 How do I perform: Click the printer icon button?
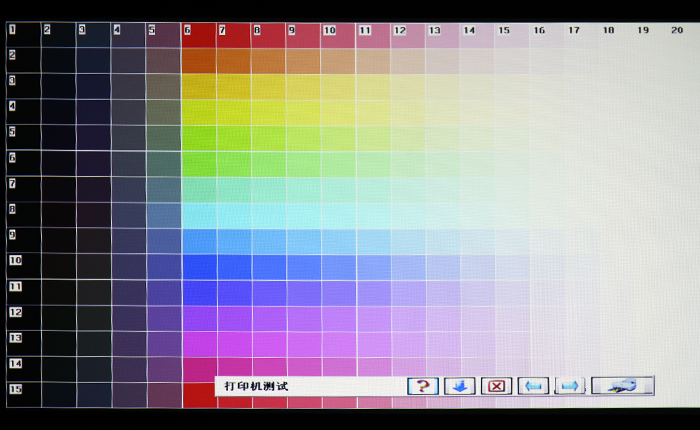[x=622, y=386]
